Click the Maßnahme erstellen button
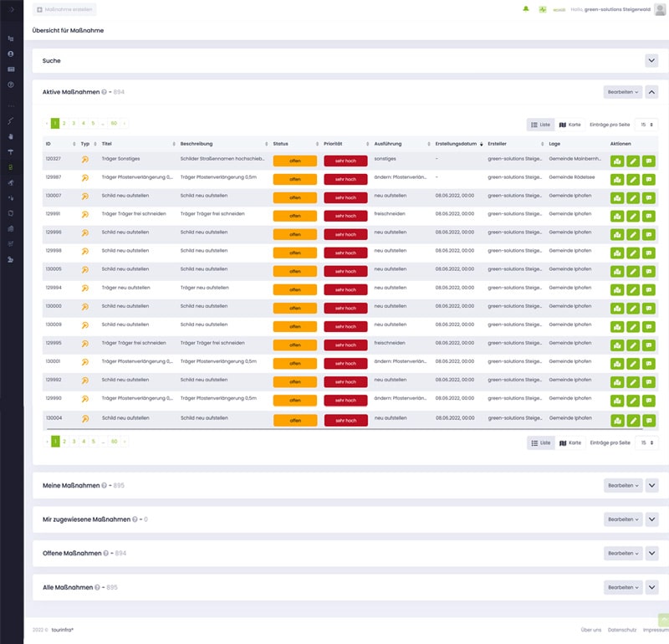Image resolution: width=669 pixels, height=644 pixels. click(64, 9)
